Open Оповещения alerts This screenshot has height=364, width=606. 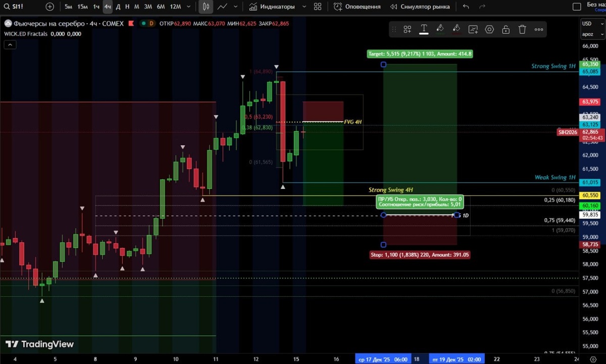[x=357, y=7]
